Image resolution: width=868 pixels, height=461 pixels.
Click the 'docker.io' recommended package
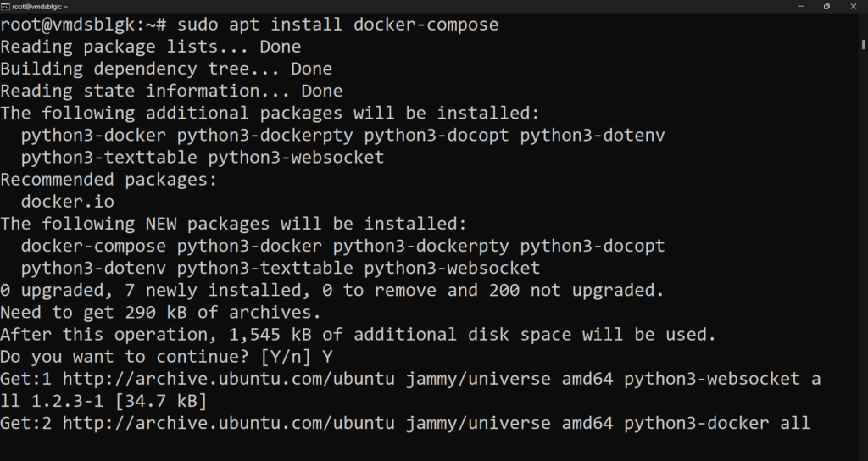coord(68,202)
